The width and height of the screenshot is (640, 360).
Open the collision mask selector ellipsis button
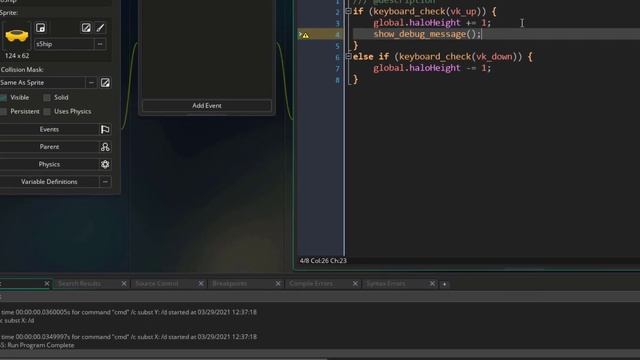(91, 83)
